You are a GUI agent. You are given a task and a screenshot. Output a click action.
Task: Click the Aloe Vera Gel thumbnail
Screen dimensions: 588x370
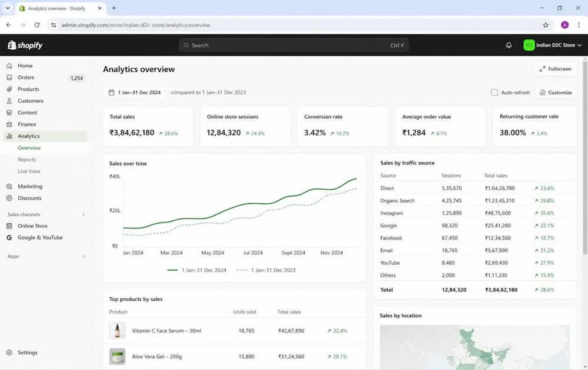(x=118, y=356)
